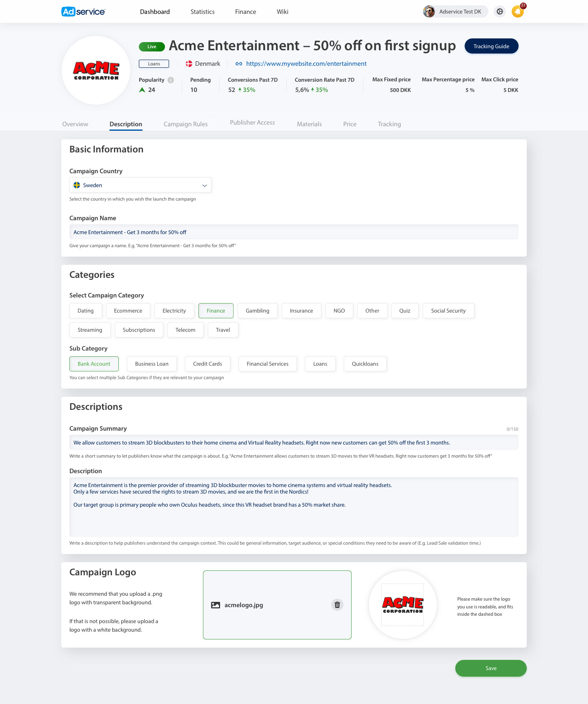Click the Campaign Summary input field

[294, 443]
